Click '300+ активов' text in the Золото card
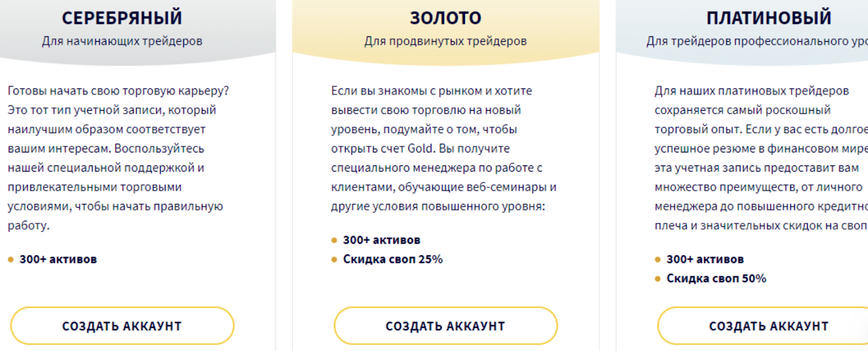The width and height of the screenshot is (868, 351). point(381,240)
